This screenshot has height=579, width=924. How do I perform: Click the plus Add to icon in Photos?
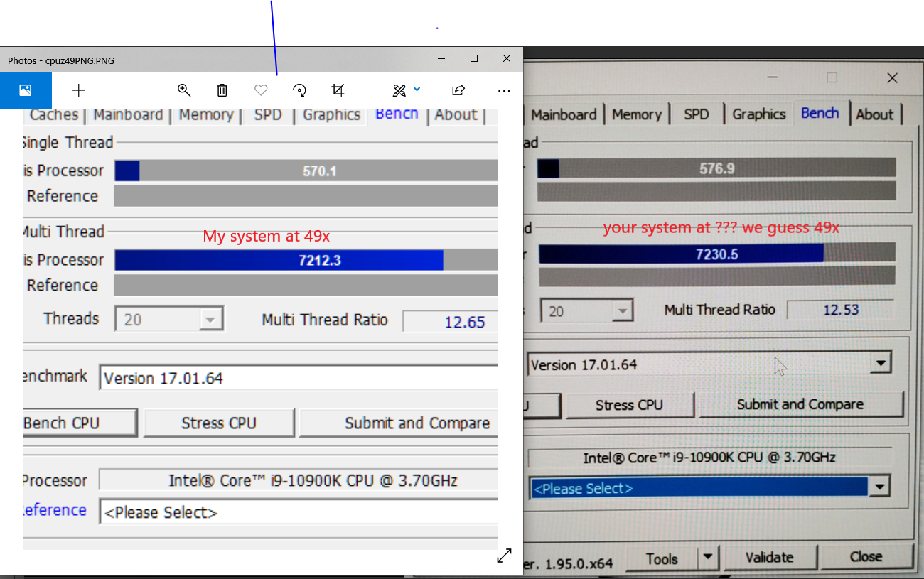pos(79,90)
